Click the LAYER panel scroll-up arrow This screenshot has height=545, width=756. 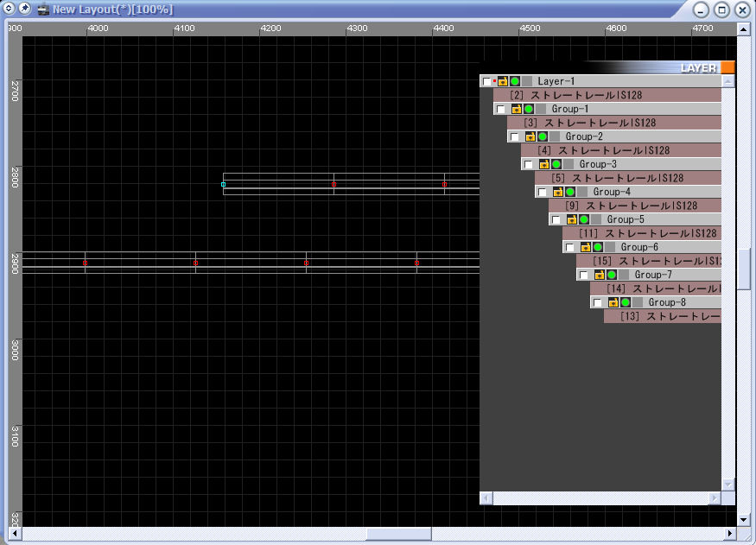(x=728, y=81)
